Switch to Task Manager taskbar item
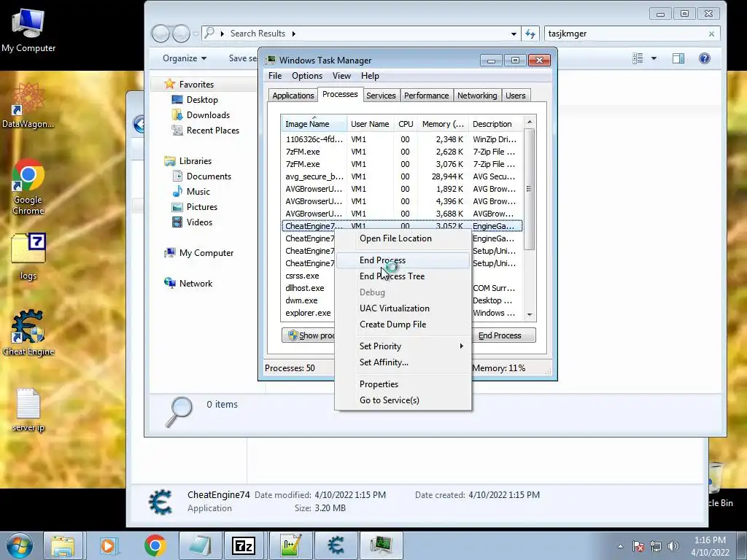The height and width of the screenshot is (560, 747). tap(381, 545)
